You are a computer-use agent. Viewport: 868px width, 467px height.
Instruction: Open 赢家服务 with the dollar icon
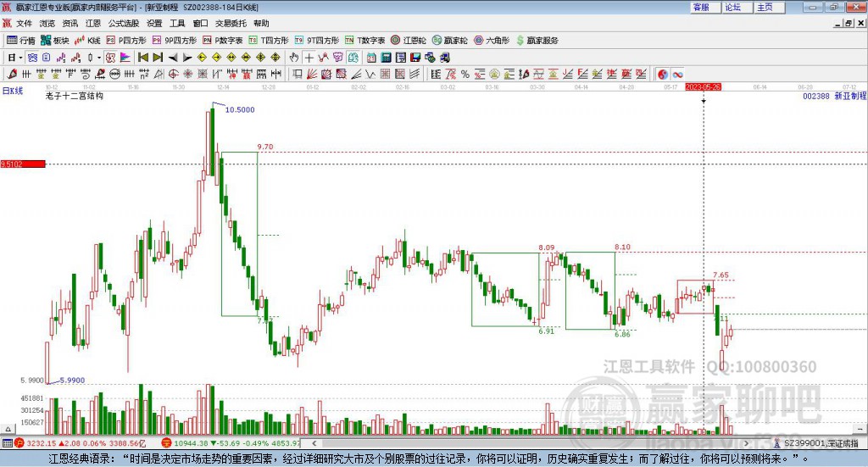tap(537, 41)
